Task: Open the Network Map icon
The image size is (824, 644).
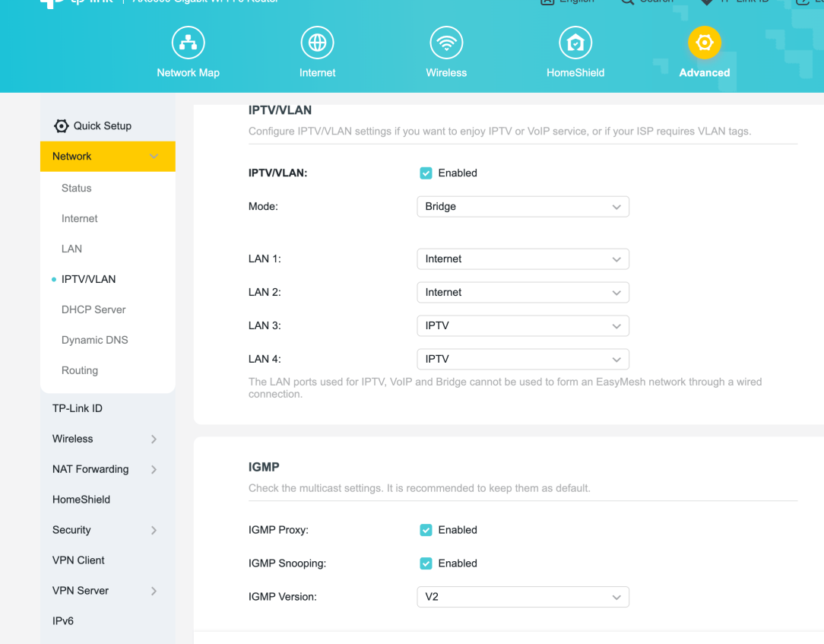Action: point(188,43)
